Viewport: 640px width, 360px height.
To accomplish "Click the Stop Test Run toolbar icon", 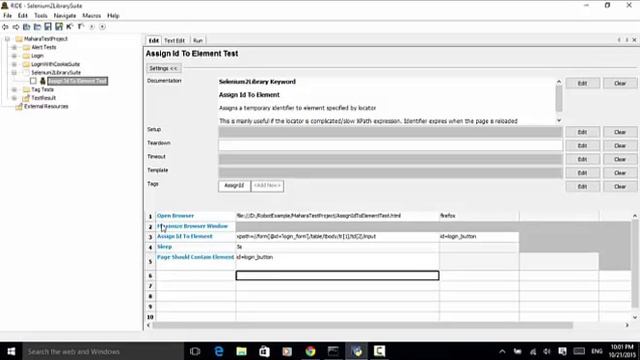I will tap(102, 27).
